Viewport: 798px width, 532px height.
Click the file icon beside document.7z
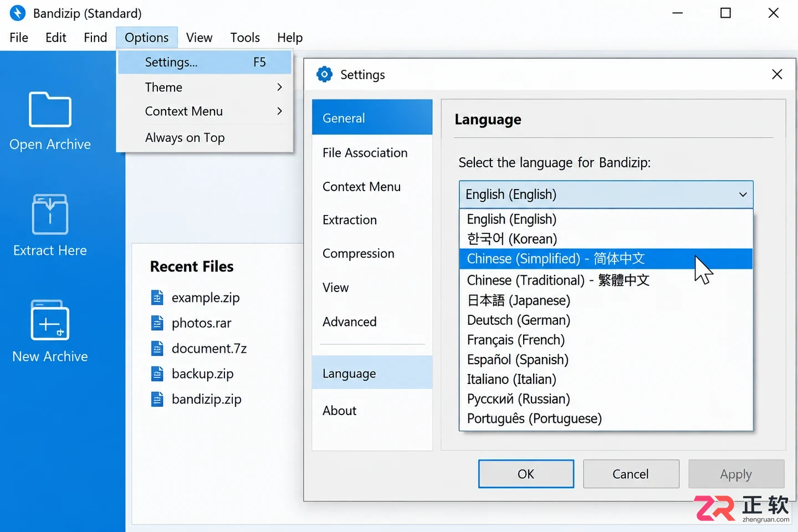pos(157,349)
